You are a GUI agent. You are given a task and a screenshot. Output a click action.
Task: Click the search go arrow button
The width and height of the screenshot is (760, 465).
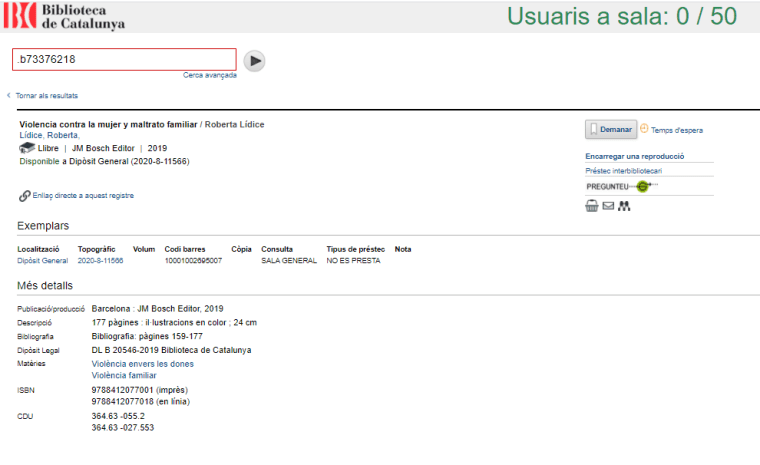tap(255, 60)
